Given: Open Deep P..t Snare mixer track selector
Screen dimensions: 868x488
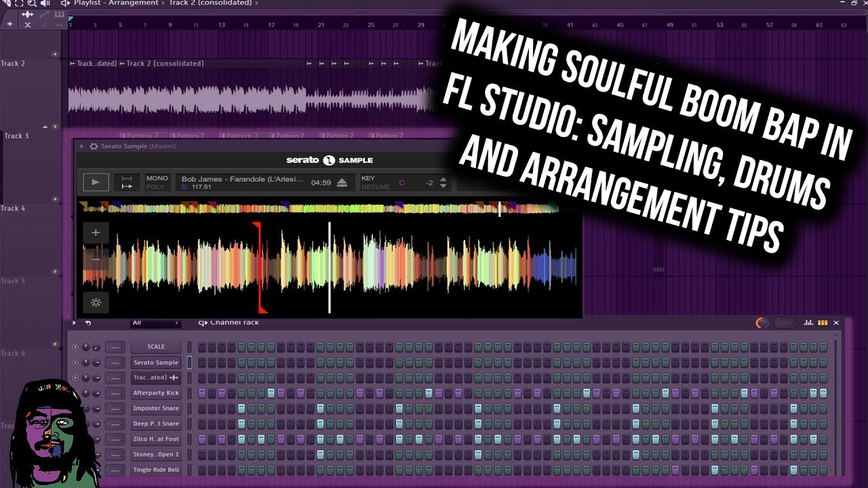Looking at the screenshot, I should pos(115,424).
